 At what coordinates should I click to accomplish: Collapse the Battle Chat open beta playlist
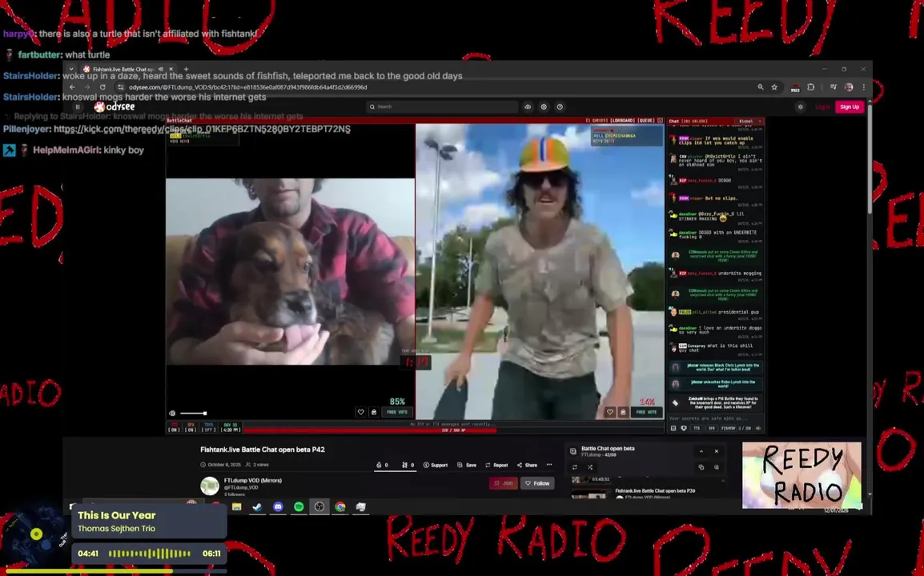coord(701,451)
